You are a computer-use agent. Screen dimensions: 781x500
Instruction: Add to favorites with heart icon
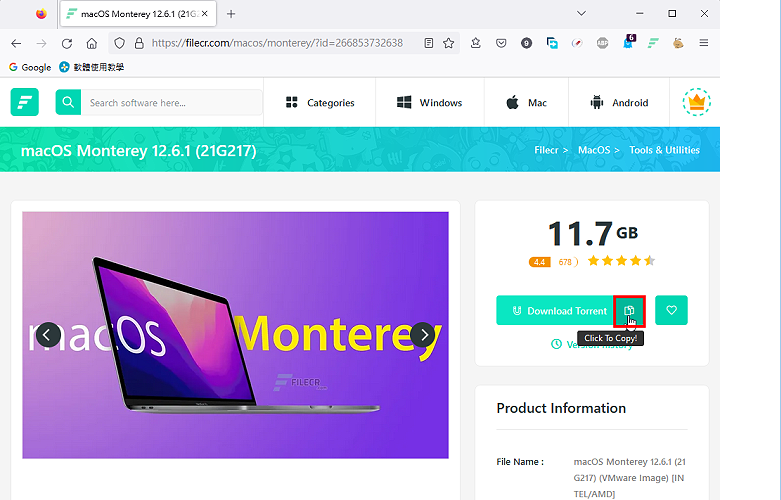[x=671, y=310]
